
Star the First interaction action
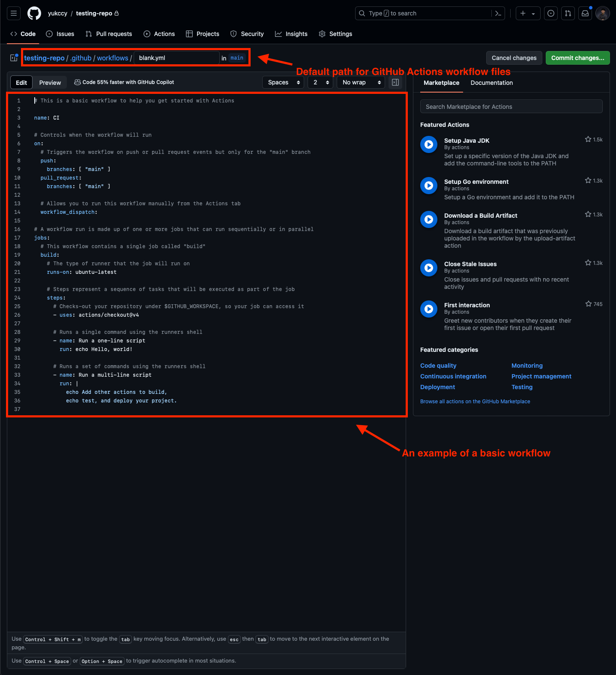(x=589, y=304)
